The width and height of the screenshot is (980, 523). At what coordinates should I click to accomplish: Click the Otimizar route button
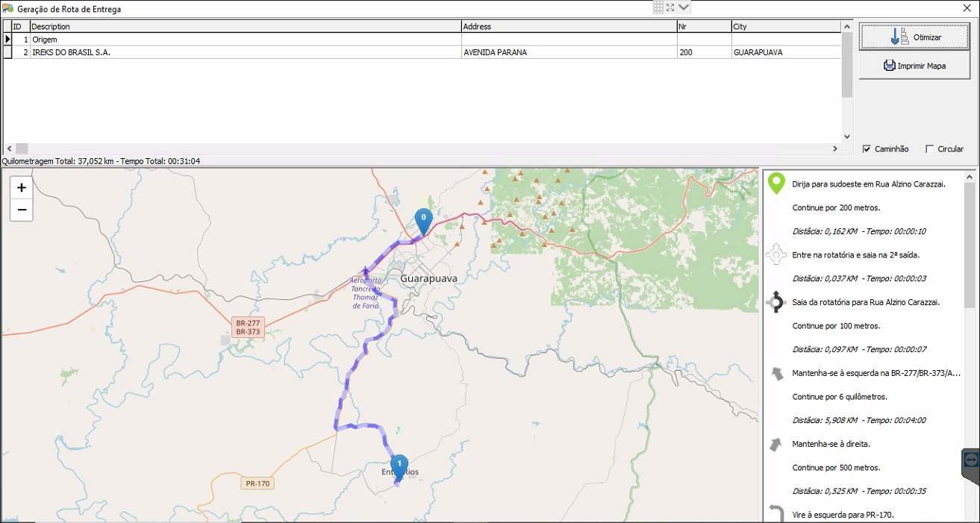(915, 37)
